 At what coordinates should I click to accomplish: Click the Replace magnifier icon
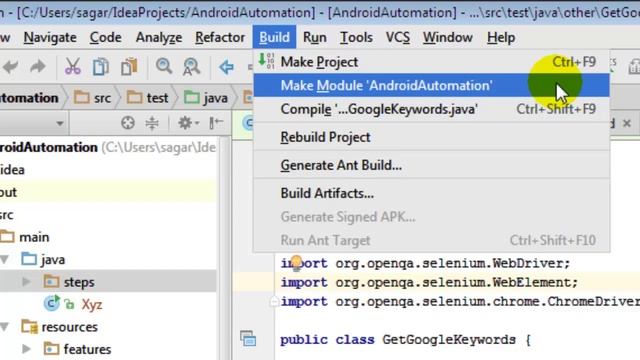tap(191, 67)
